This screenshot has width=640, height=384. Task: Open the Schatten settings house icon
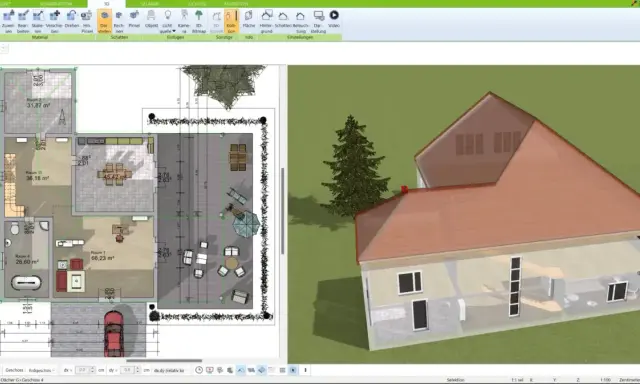coord(283,20)
